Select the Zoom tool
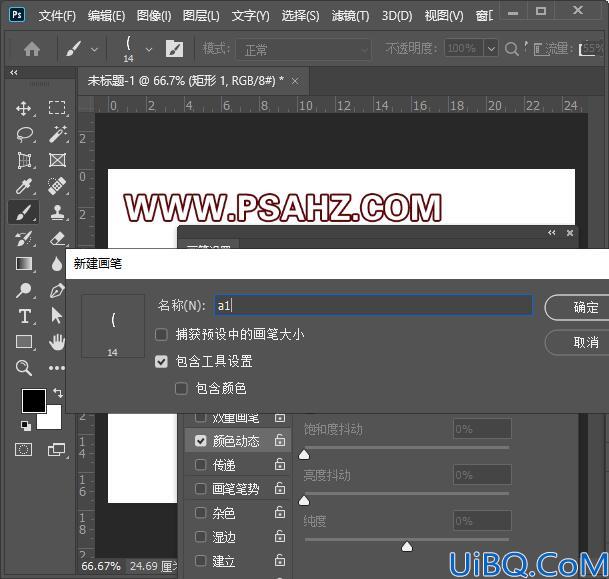Screen dimensions: 609x579 24,368
